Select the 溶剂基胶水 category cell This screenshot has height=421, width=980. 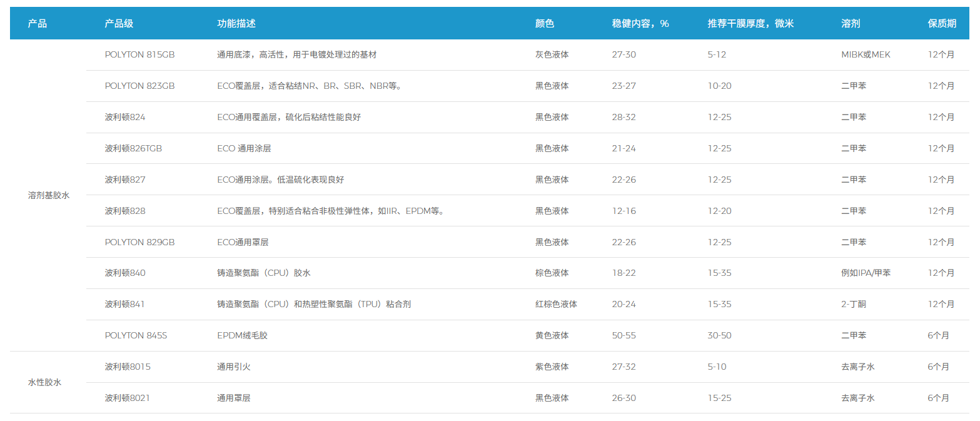click(49, 196)
